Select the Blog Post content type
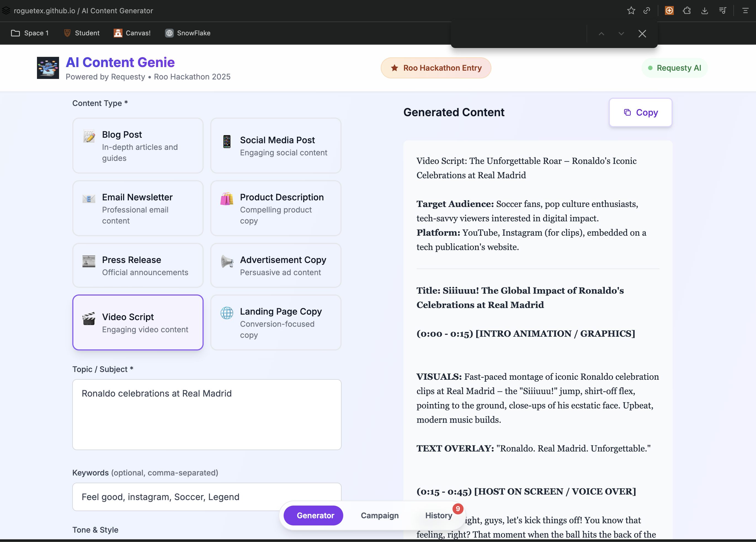 pos(138,146)
